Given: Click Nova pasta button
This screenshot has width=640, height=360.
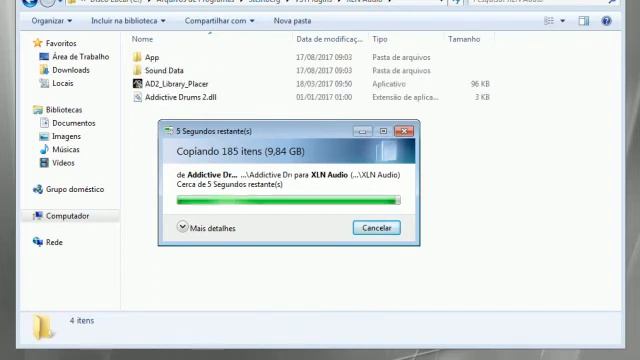Looking at the screenshot, I should (x=292, y=21).
